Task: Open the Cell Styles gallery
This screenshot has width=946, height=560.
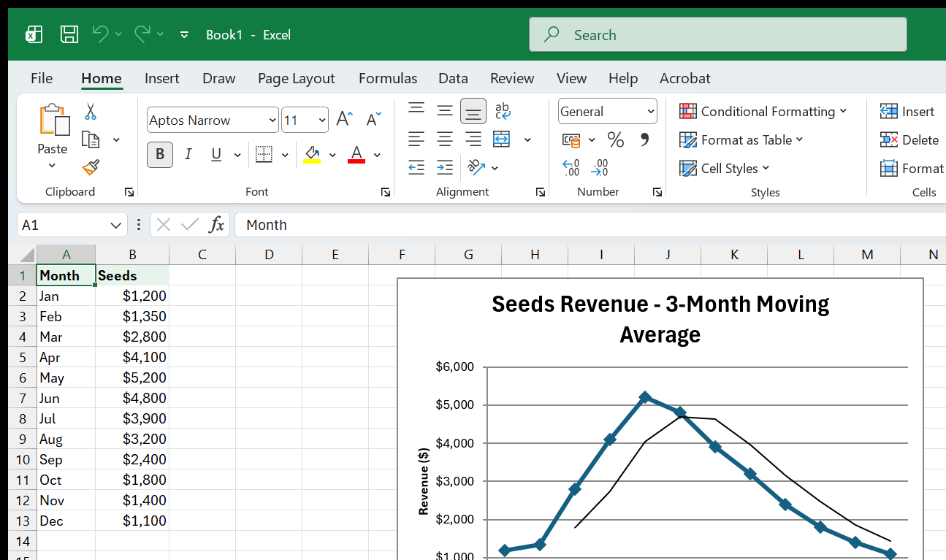Action: (x=724, y=168)
